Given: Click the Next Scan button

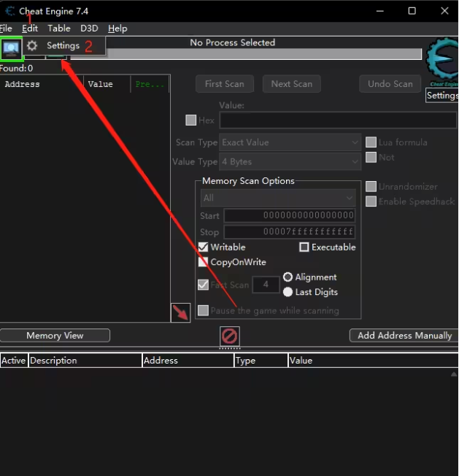Looking at the screenshot, I should click(292, 84).
